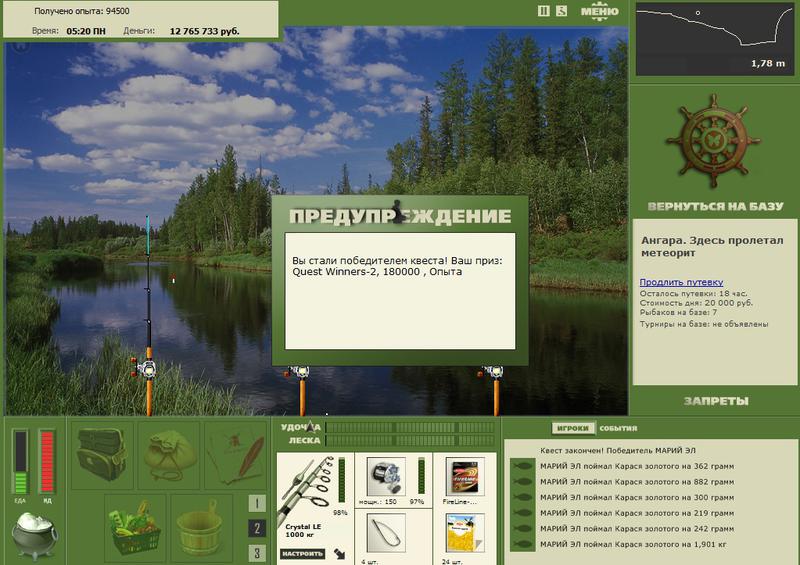The height and width of the screenshot is (565, 800).
Task: Click the red float on the water
Action: point(173,279)
